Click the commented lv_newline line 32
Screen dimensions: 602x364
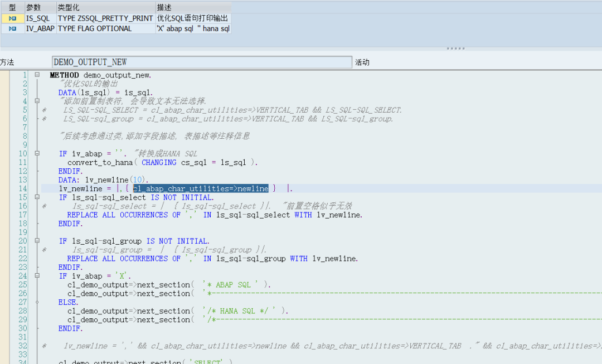[321, 346]
